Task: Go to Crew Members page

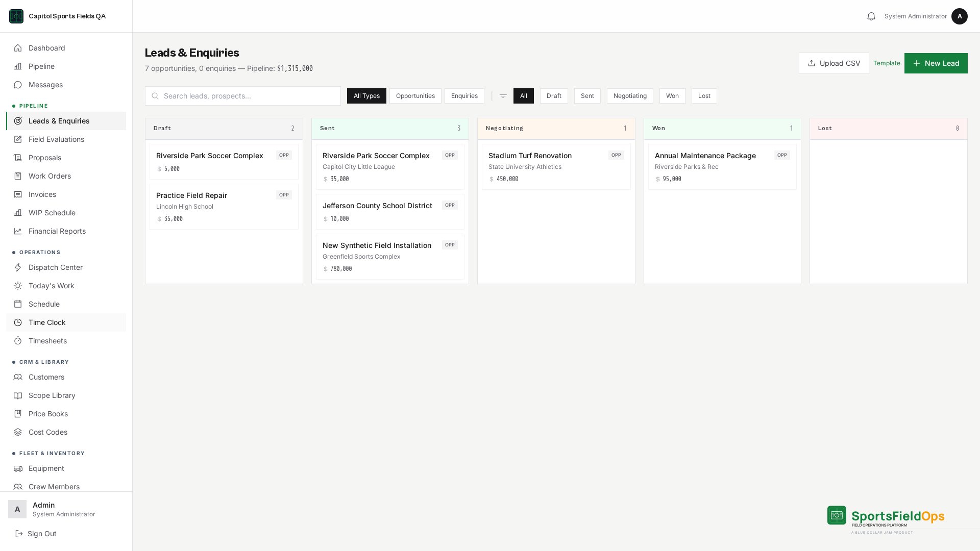Action: [66, 487]
